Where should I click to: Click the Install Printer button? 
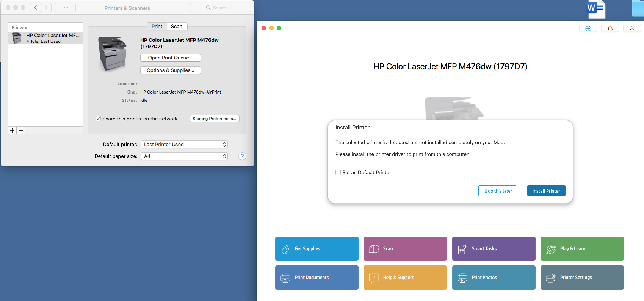point(546,191)
